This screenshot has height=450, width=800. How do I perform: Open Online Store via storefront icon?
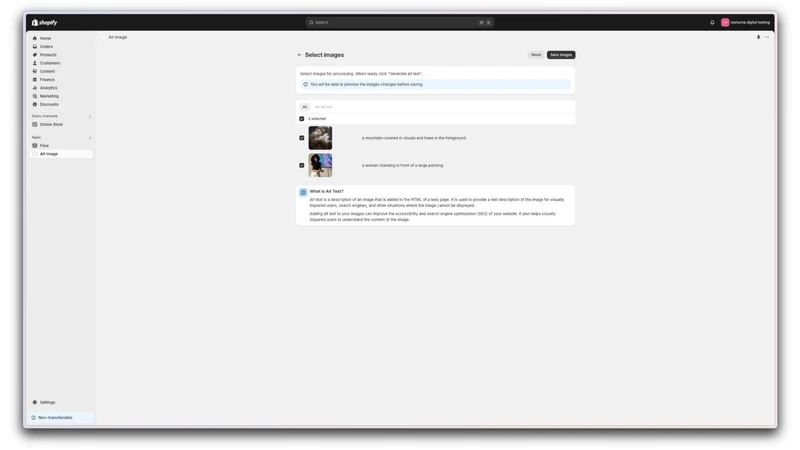[x=35, y=124]
